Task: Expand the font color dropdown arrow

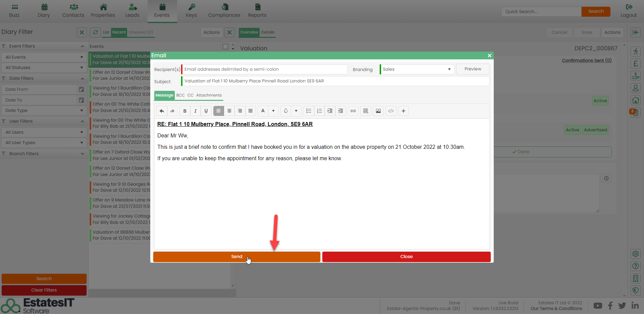Action: pos(273,111)
